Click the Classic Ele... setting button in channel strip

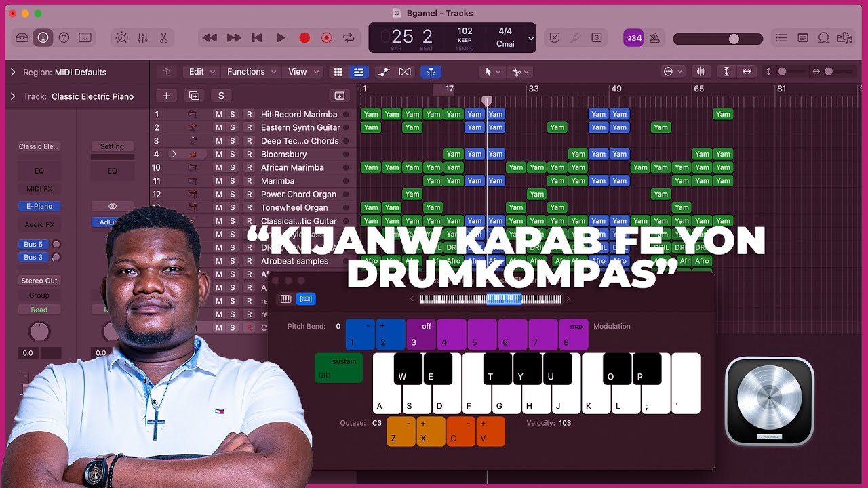click(39, 146)
